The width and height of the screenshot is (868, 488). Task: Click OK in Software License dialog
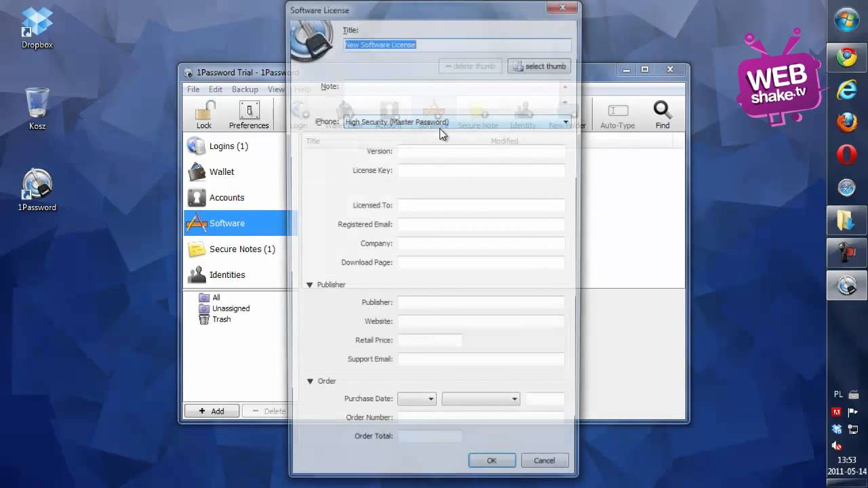(492, 460)
